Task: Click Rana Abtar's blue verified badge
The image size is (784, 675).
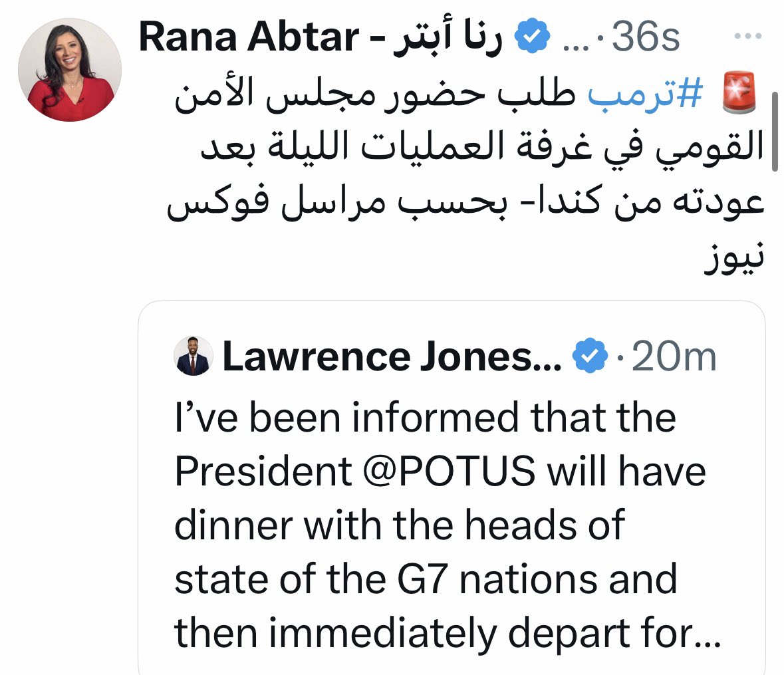Action: (x=533, y=37)
